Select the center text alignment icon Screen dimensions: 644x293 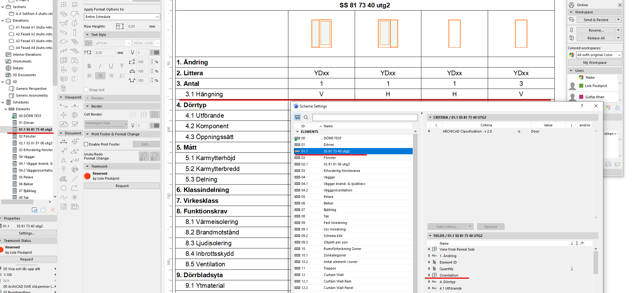pyautogui.click(x=100, y=76)
